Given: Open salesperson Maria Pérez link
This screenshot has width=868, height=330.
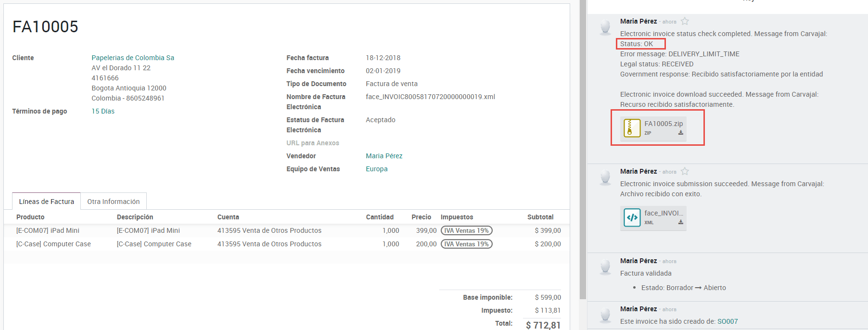Looking at the screenshot, I should point(384,156).
